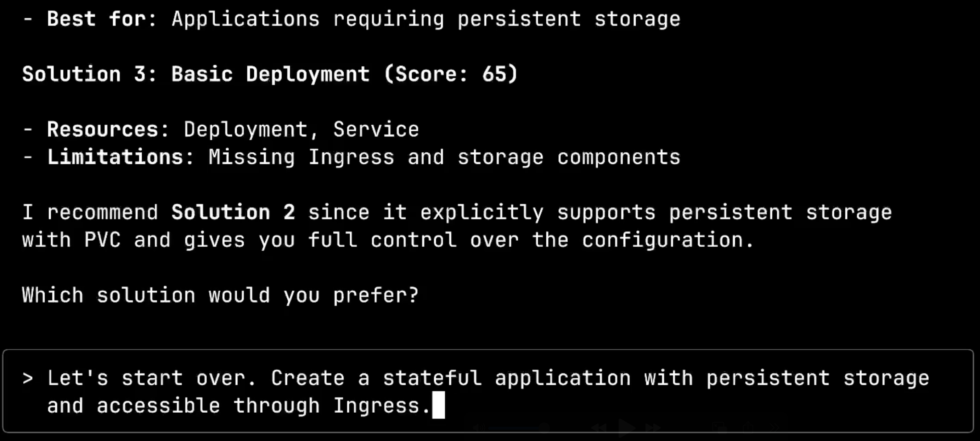Click the bold 'Solution 2' recommendation text
Viewport: 980px width, 441px height.
point(233,212)
